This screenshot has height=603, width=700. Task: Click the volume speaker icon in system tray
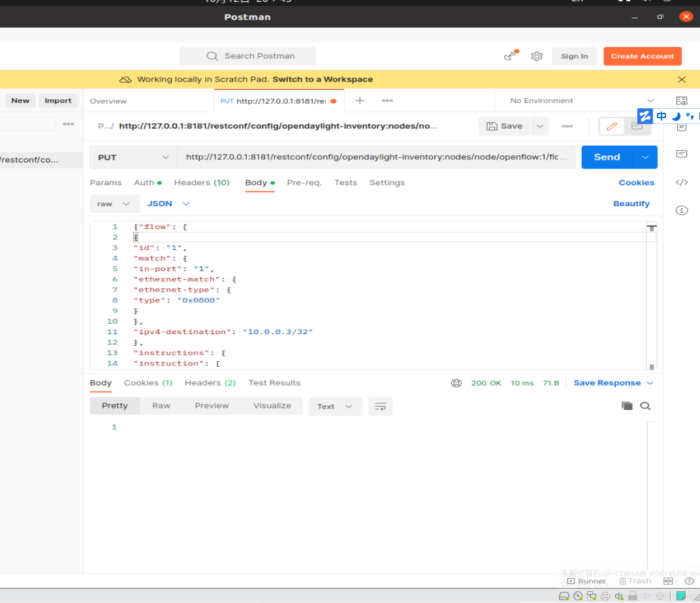pyautogui.click(x=619, y=596)
